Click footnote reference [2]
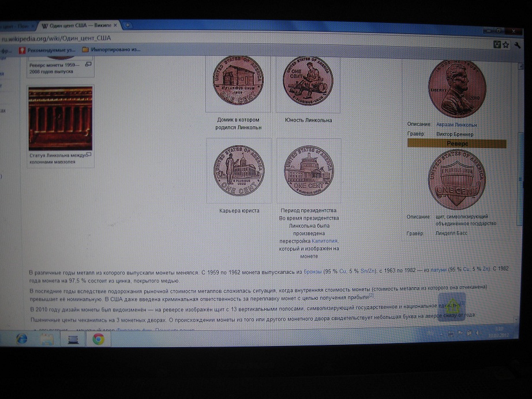 coord(372,296)
